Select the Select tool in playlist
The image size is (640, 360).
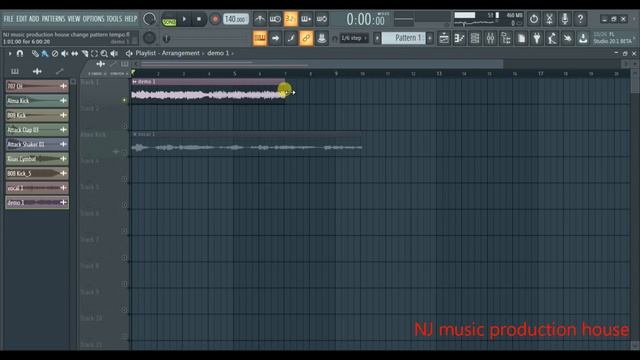click(94, 53)
